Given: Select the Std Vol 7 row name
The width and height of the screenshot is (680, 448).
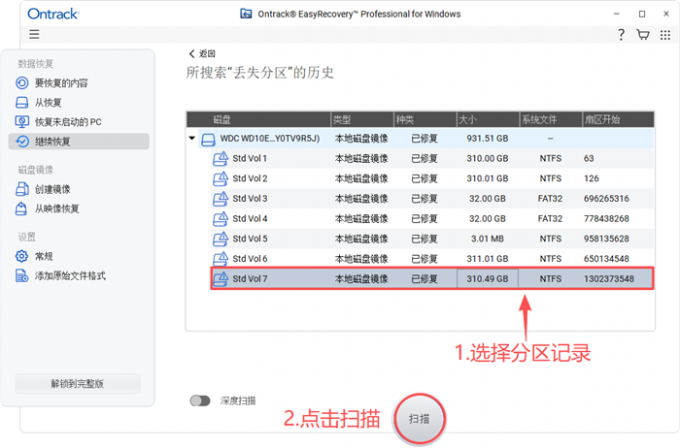Looking at the screenshot, I should (250, 279).
